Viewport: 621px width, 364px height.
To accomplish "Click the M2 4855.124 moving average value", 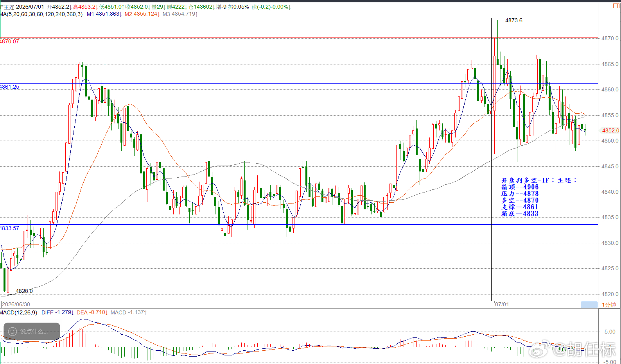I will (x=142, y=14).
